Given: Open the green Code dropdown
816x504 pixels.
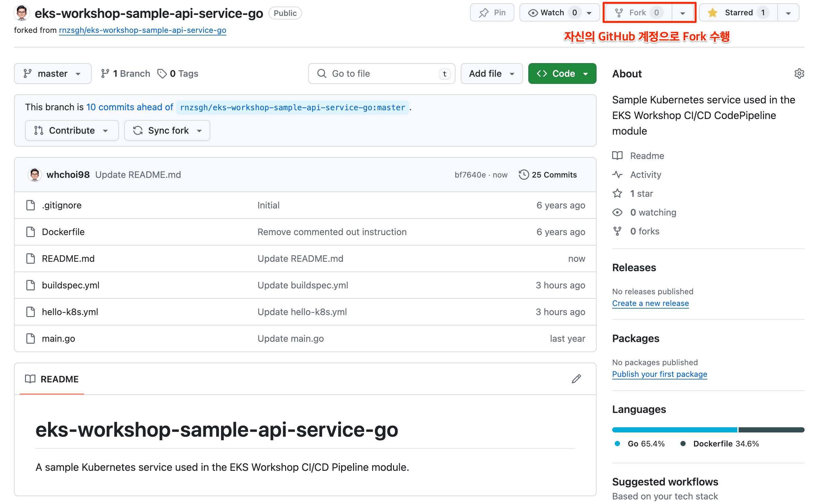Looking at the screenshot, I should [562, 73].
